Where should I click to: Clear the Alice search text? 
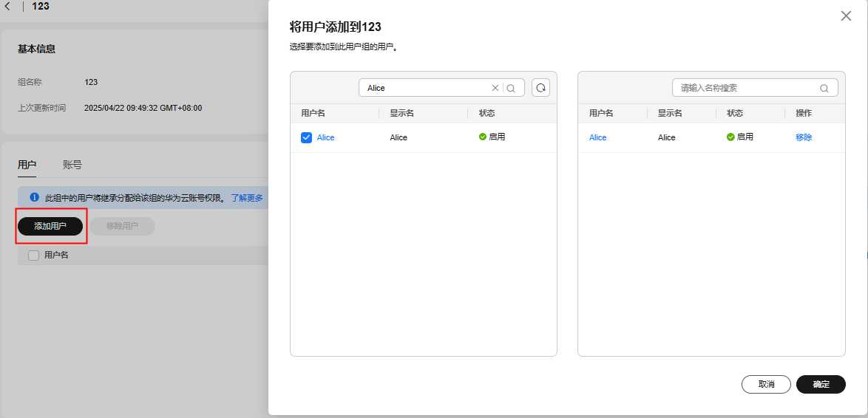click(495, 88)
